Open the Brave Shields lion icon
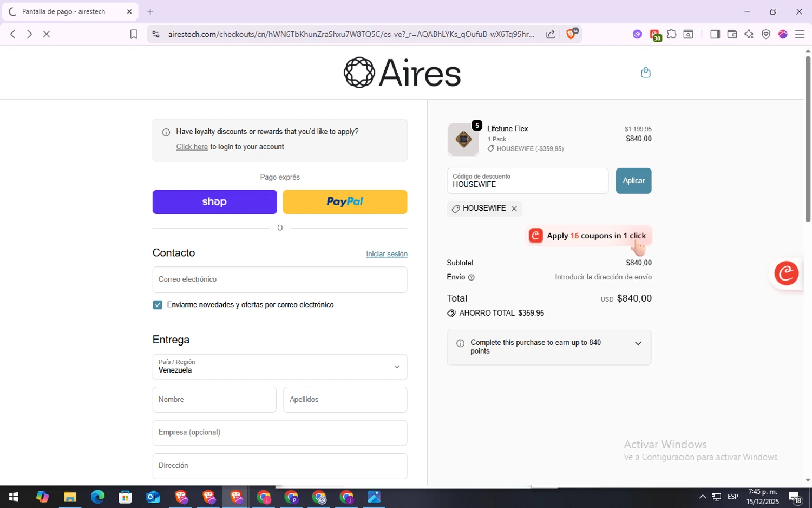This screenshot has width=812, height=508. coord(572,34)
